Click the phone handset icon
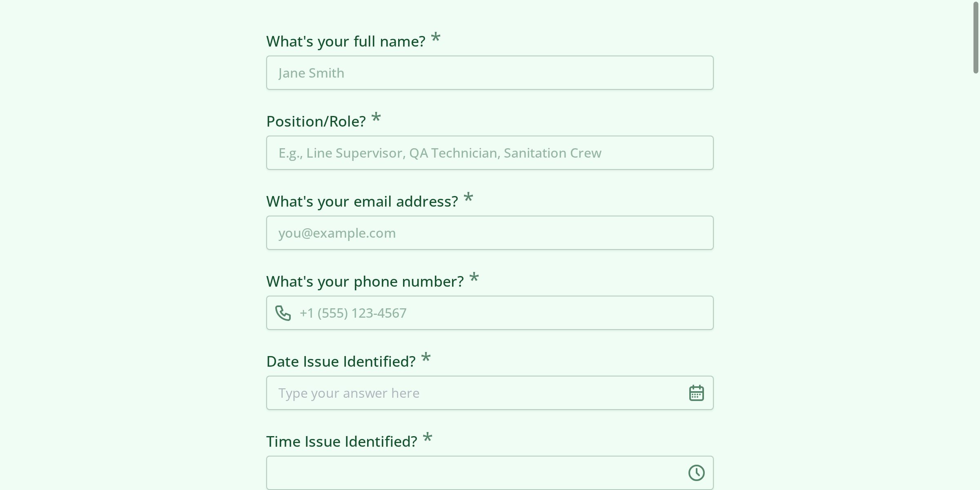The image size is (980, 490). click(x=283, y=313)
